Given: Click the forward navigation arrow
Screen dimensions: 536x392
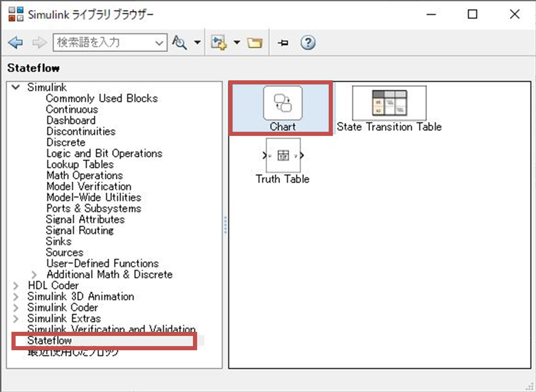Looking at the screenshot, I should [x=39, y=43].
